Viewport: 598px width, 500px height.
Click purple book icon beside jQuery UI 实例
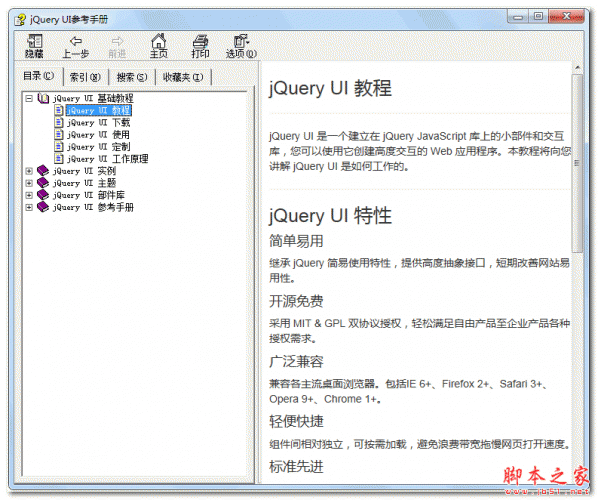point(43,170)
